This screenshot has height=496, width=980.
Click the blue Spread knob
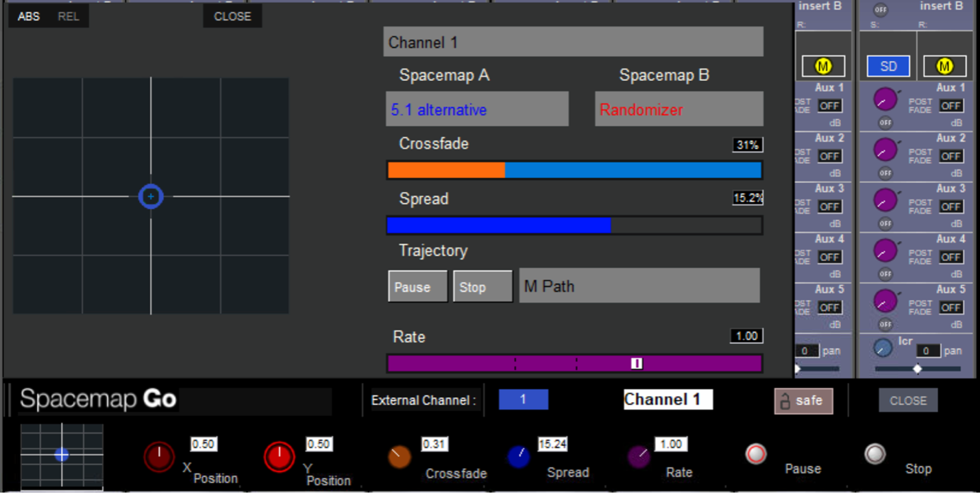519,456
